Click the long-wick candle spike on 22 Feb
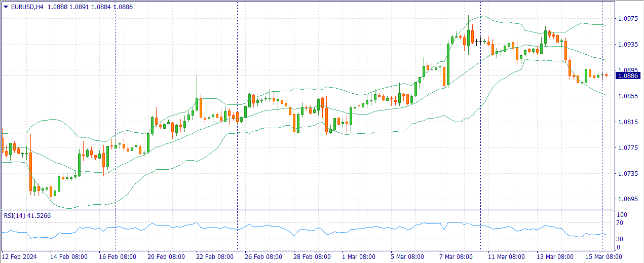Image resolution: width=644 pixels, height=263 pixels. coord(197,86)
